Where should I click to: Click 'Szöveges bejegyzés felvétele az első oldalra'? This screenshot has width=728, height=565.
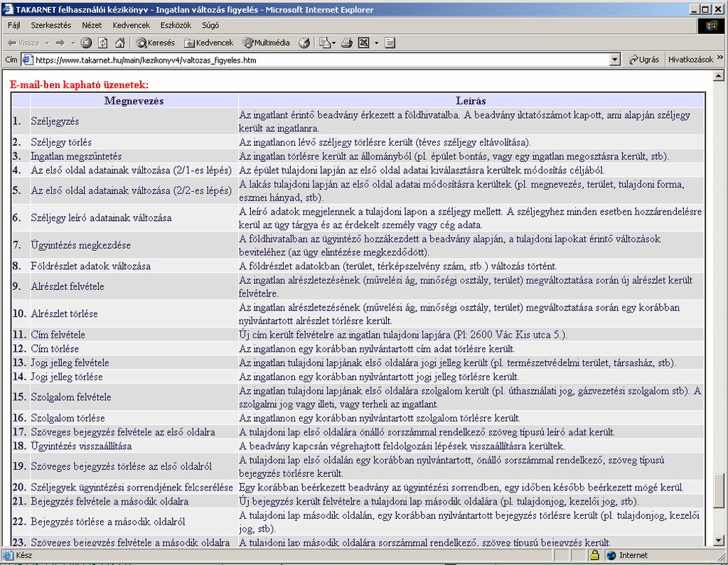pos(123,432)
